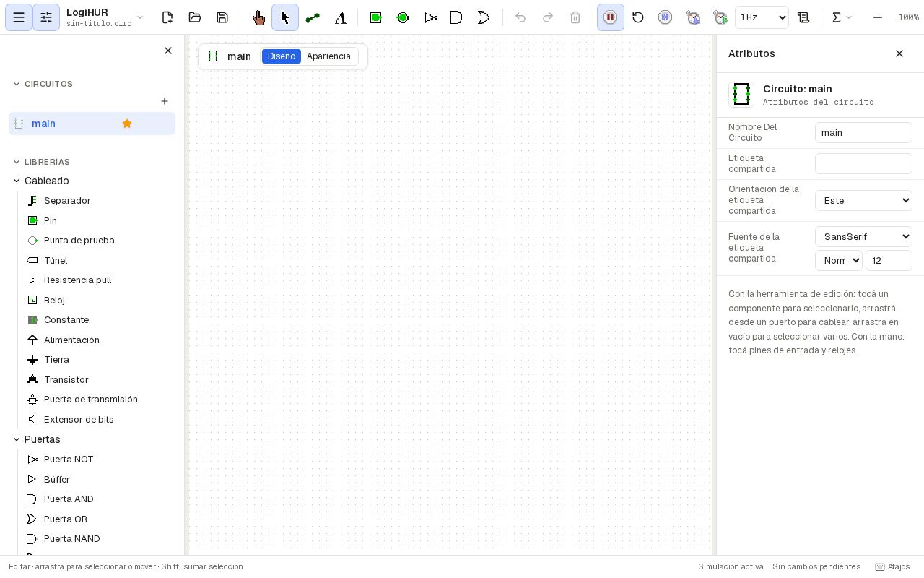The image size is (924, 578).
Task: Add an AND gate from toolbar
Action: coord(456,17)
